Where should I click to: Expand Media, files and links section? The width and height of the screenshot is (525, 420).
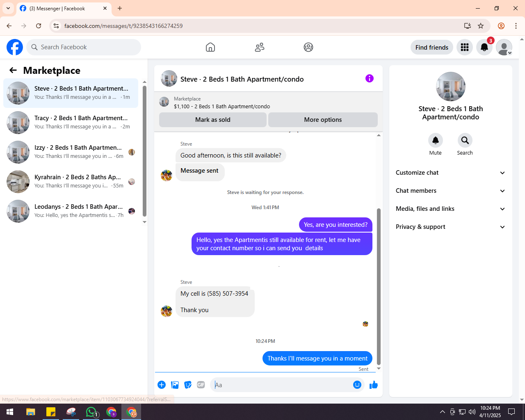tap(451, 209)
